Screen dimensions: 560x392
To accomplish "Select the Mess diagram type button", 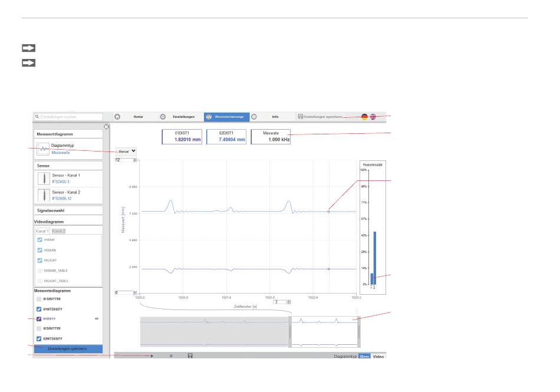I will pyautogui.click(x=364, y=356).
